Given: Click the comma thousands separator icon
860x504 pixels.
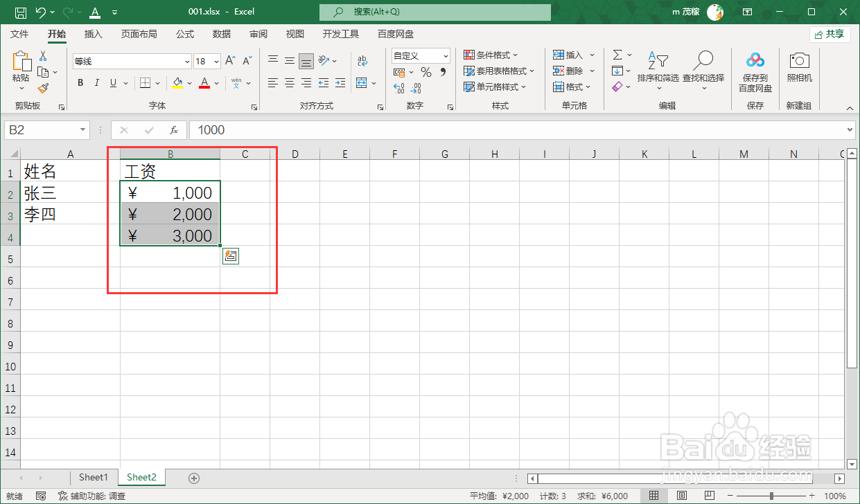Looking at the screenshot, I should pos(443,71).
